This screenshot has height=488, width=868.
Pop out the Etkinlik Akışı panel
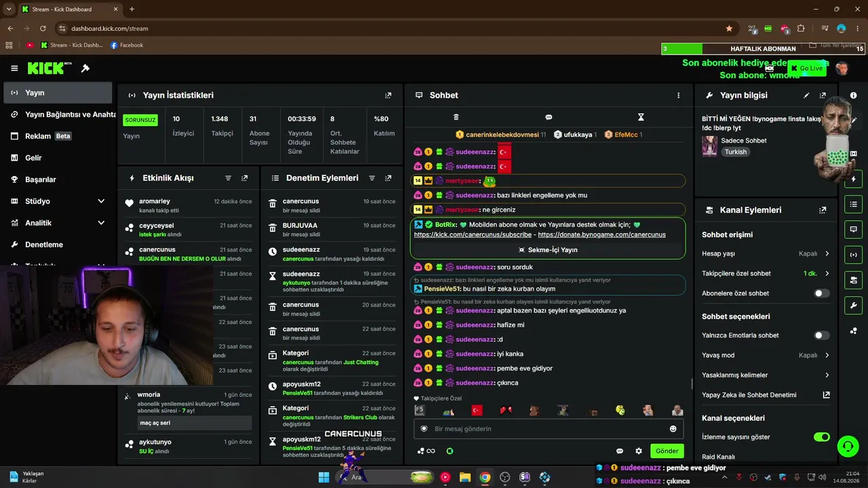pos(244,178)
